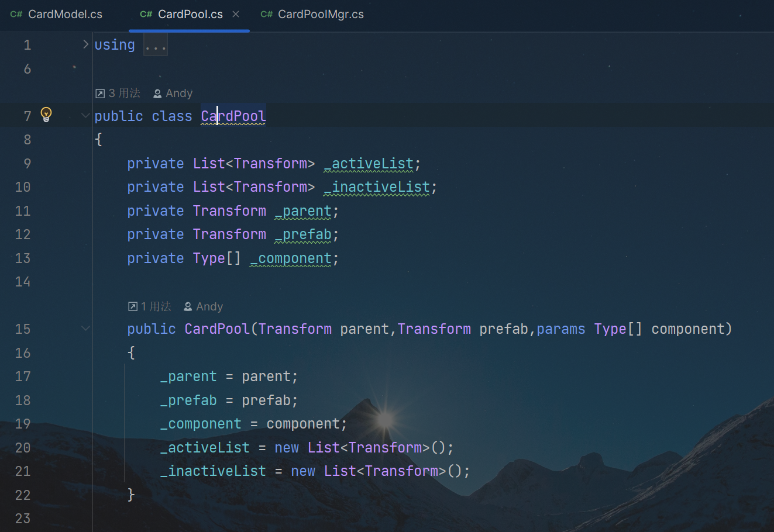Click the _activeList field declaration on line 9

point(369,164)
